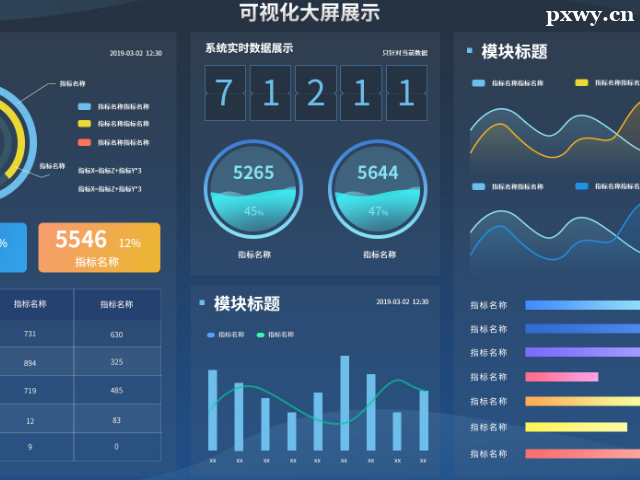The width and height of the screenshot is (640, 480).
Task: Click table cell 719
Action: [x=30, y=391]
